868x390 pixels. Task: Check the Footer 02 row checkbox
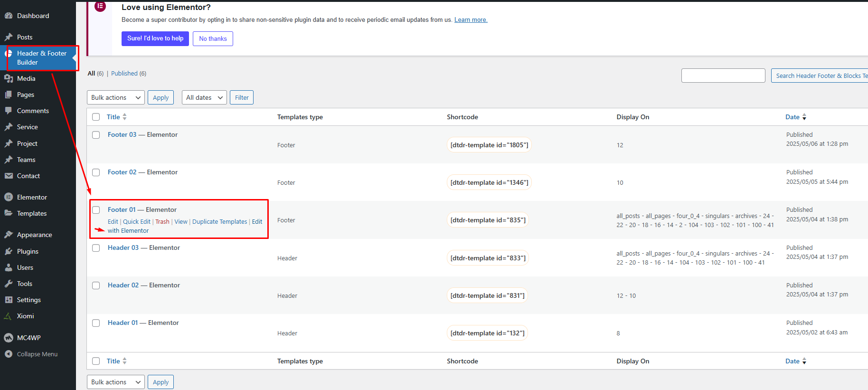pos(96,172)
